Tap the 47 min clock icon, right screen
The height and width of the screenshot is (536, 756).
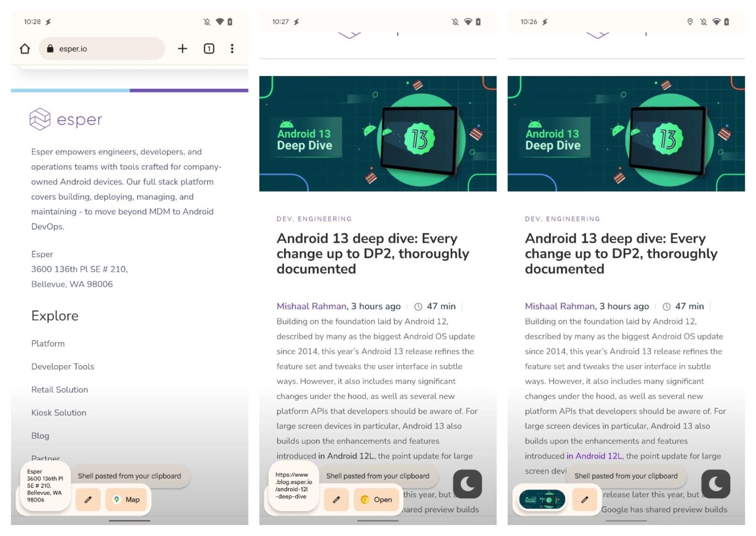tap(667, 306)
